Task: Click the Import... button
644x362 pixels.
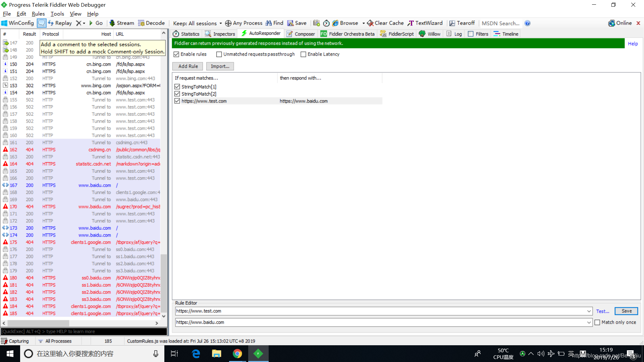Action: click(220, 66)
